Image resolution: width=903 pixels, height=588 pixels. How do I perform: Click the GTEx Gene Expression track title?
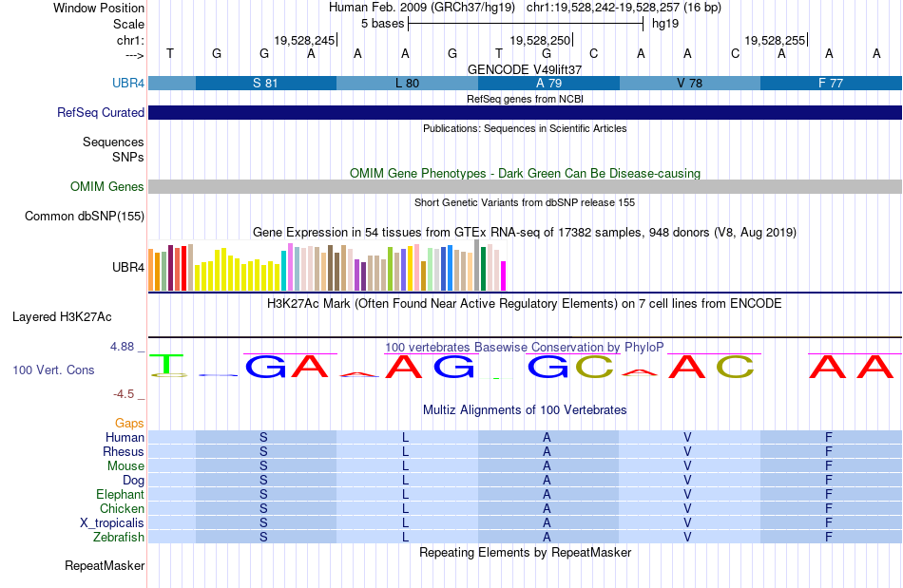point(525,233)
